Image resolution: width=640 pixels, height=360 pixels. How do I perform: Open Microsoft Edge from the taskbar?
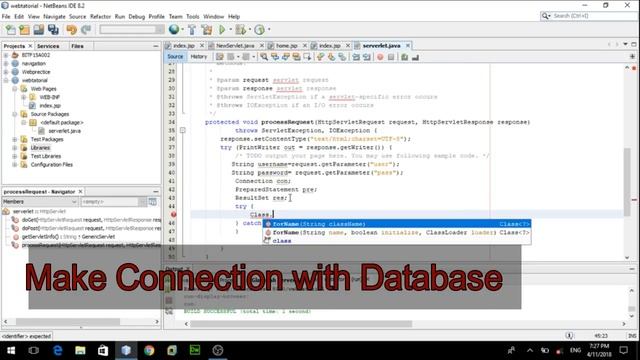coord(58,350)
